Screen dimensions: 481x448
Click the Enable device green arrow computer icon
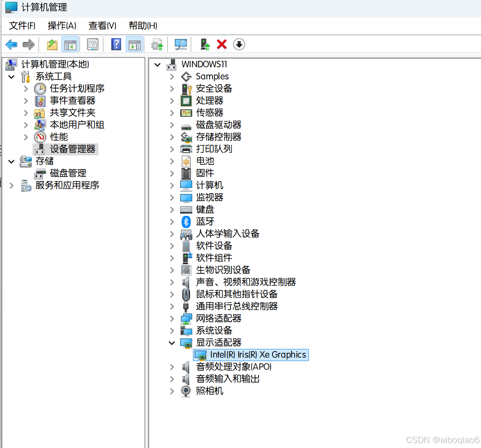(x=205, y=45)
